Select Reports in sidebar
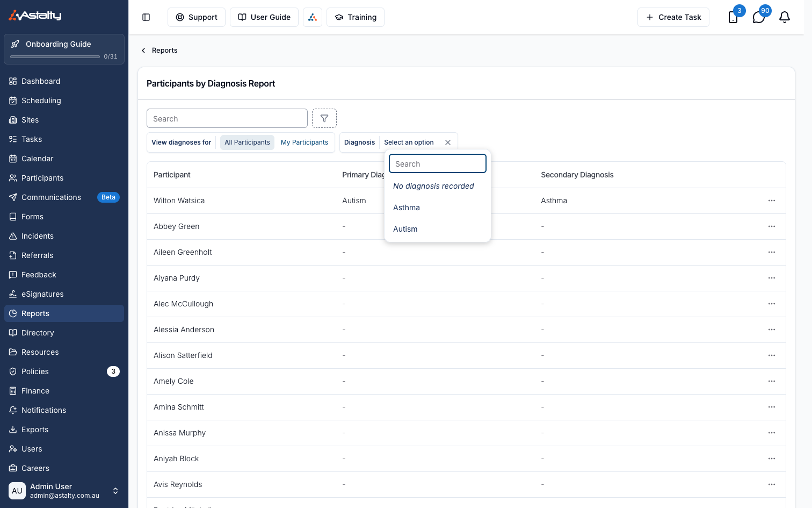This screenshot has width=812, height=508. (64, 313)
